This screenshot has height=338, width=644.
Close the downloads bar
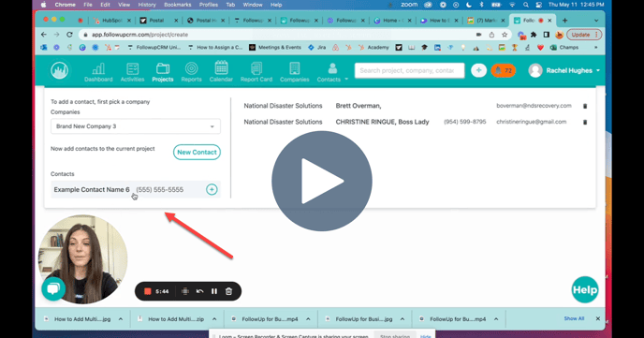coord(597,318)
